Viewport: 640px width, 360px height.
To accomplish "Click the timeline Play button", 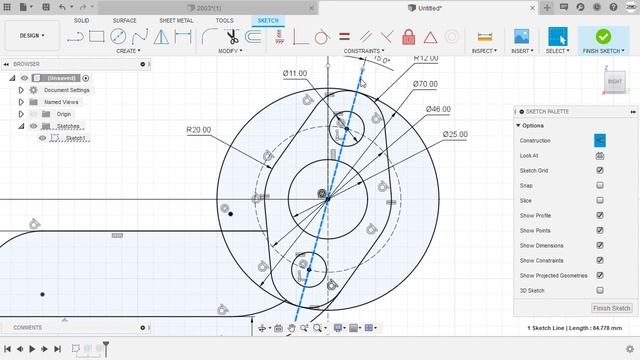I will 32,349.
